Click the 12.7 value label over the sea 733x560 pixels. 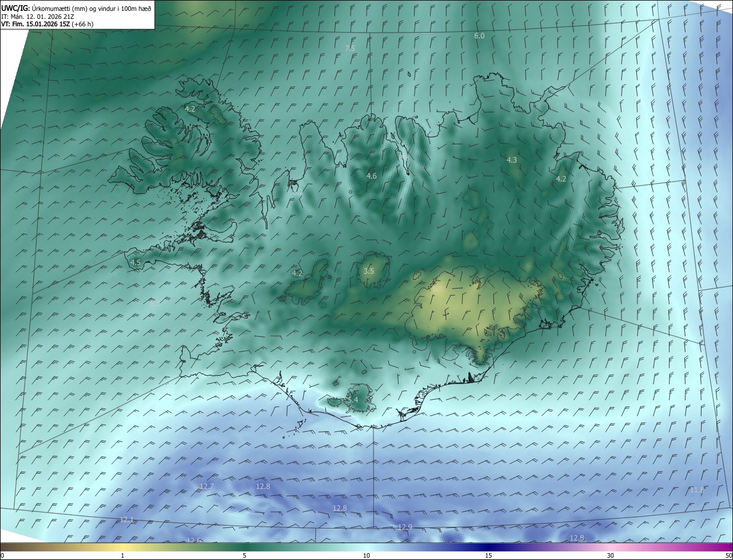pyautogui.click(x=207, y=486)
